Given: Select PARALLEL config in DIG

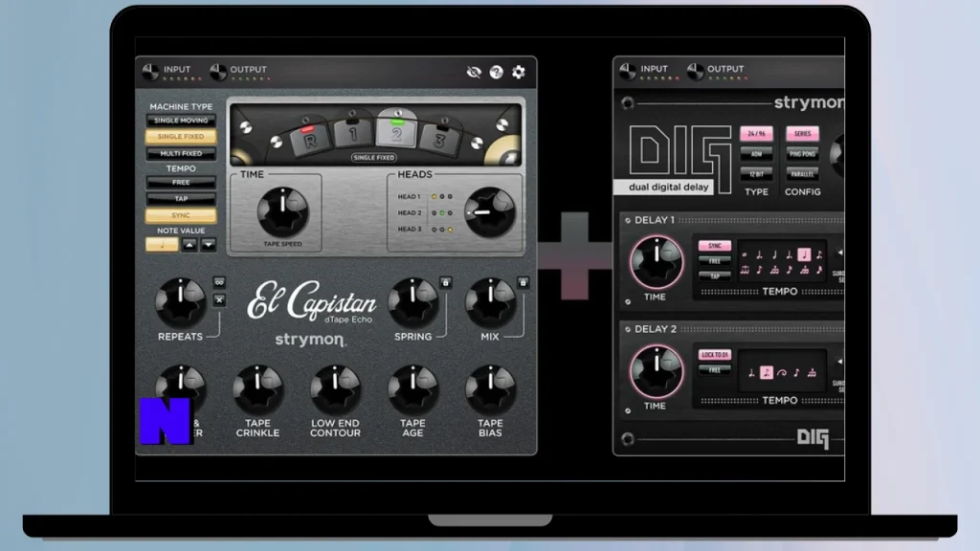Looking at the screenshot, I should point(803,174).
